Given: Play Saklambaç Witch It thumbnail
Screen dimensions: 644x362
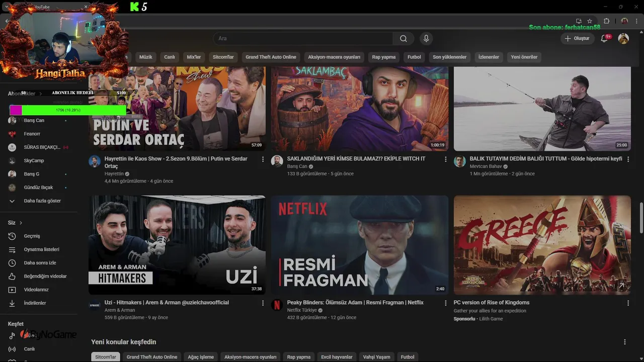Looking at the screenshot, I should (x=360, y=109).
